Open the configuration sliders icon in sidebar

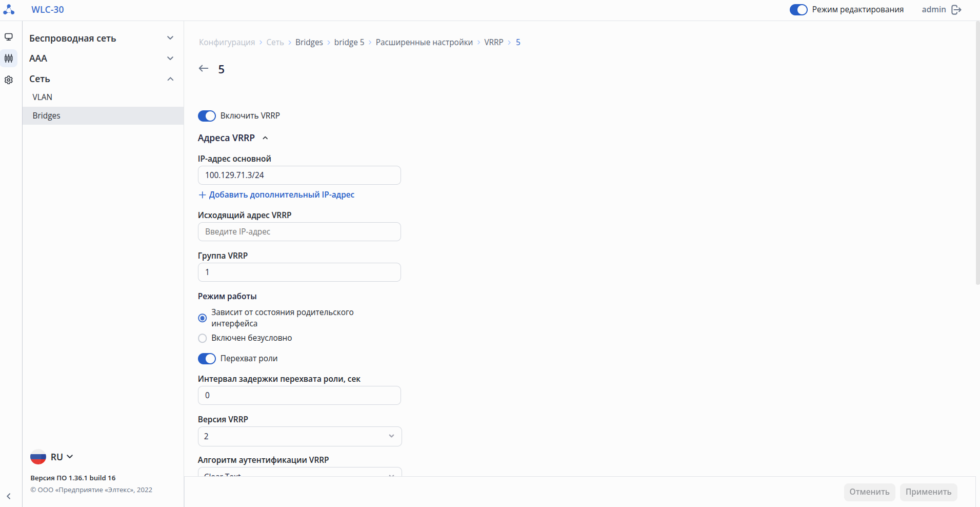(9, 59)
